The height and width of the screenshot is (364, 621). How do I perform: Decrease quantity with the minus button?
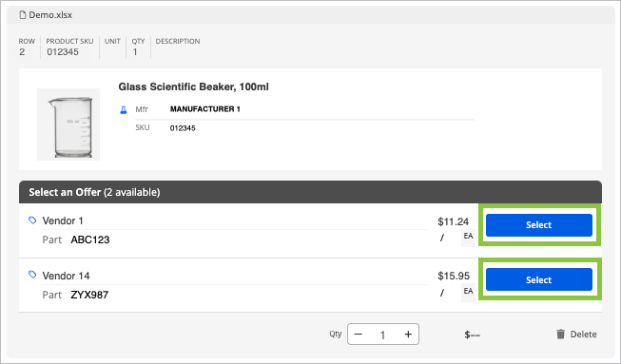pyautogui.click(x=359, y=335)
